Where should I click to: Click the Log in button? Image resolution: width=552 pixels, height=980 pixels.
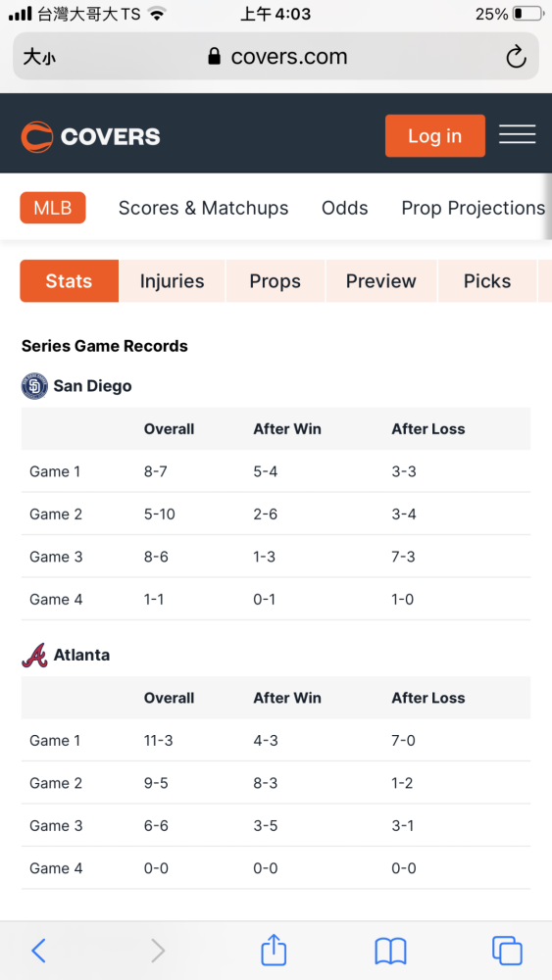pyautogui.click(x=435, y=135)
